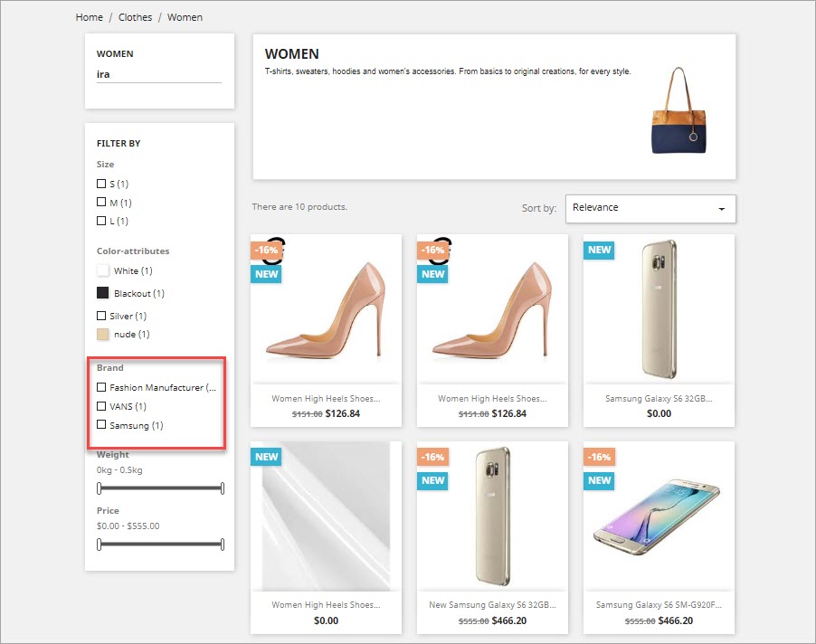Pick the nude color swatch
Viewport: 816px width, 644px height.
(x=103, y=335)
